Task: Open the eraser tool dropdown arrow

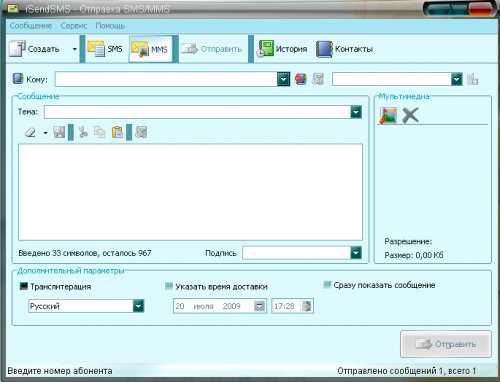Action: (x=46, y=133)
